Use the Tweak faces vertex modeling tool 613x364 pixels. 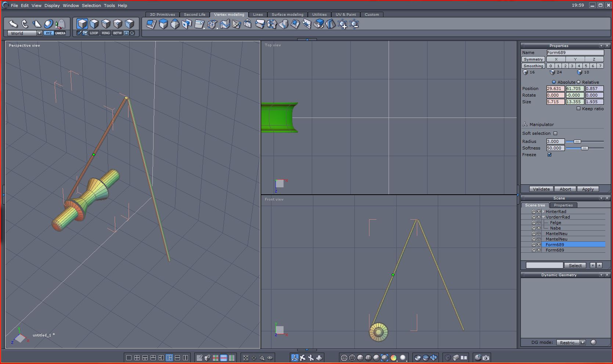click(151, 24)
